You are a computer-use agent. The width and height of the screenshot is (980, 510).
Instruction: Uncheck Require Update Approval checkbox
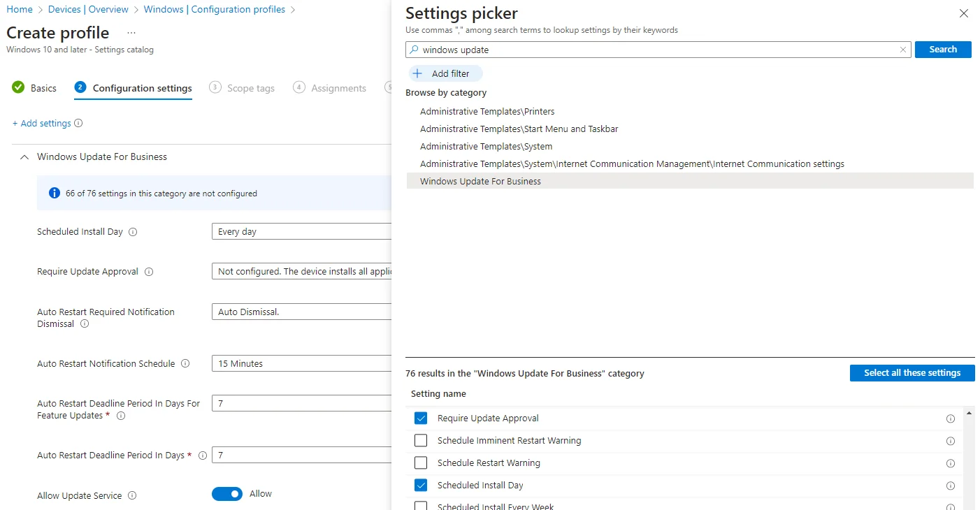421,418
